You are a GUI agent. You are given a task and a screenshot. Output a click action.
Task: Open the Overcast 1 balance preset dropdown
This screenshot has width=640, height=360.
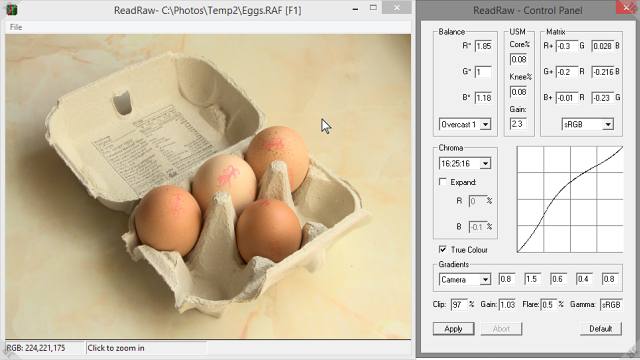click(x=465, y=124)
